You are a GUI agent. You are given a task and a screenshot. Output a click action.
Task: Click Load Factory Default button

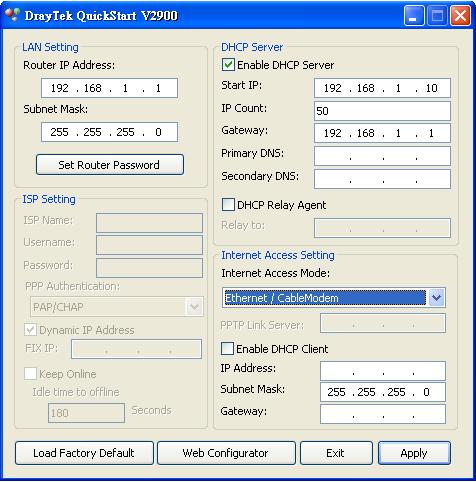pos(84,453)
